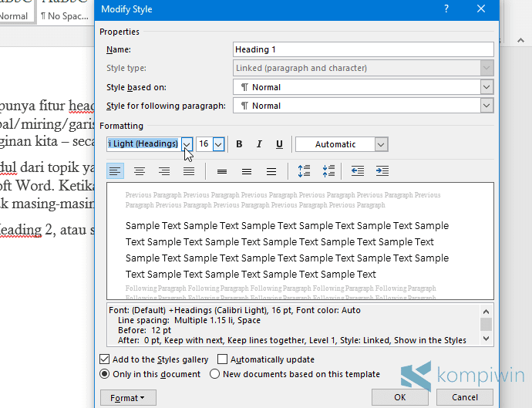Set single line spacing
Screen dimensions: 532x408
coord(222,171)
